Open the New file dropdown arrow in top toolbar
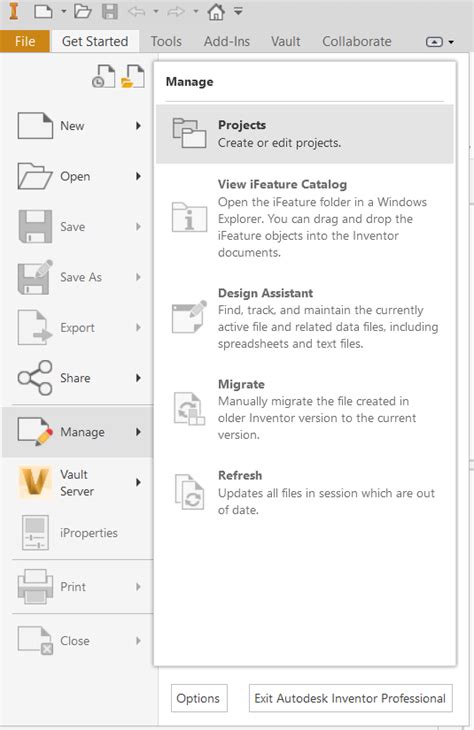474x730 pixels. click(63, 11)
